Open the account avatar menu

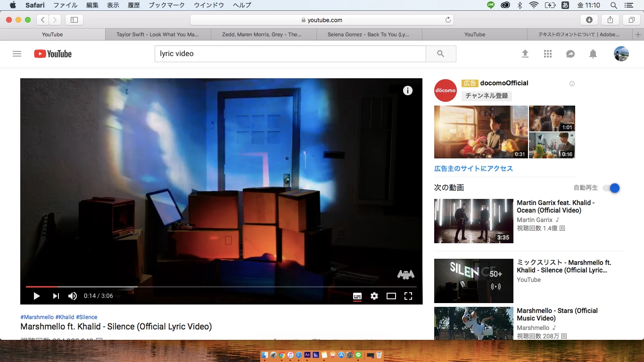[x=621, y=54]
